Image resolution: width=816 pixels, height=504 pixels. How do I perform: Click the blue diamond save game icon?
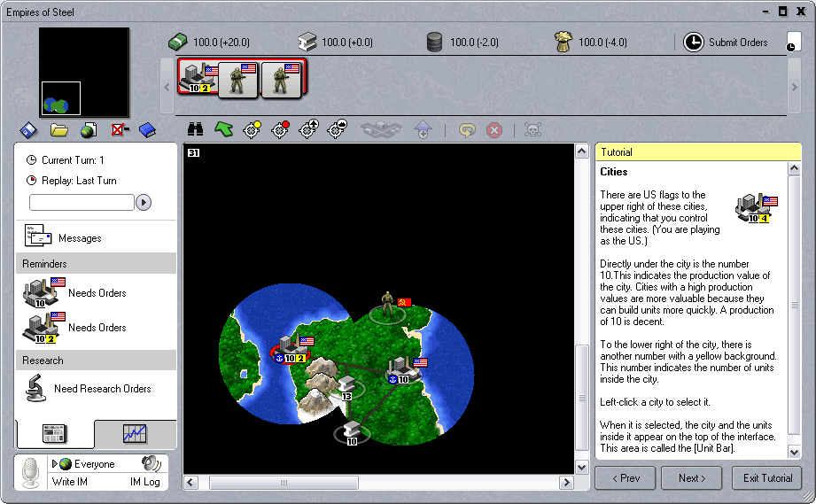[29, 130]
